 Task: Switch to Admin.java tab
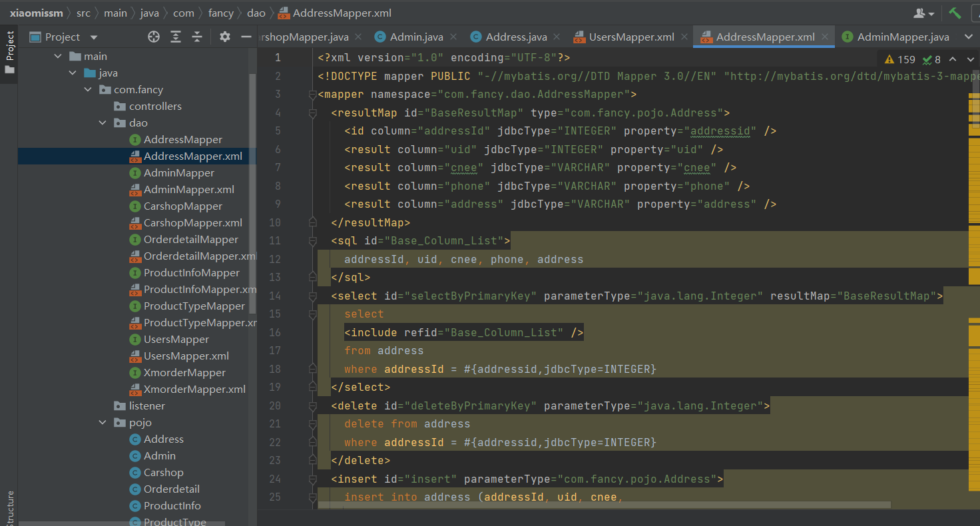click(x=416, y=37)
